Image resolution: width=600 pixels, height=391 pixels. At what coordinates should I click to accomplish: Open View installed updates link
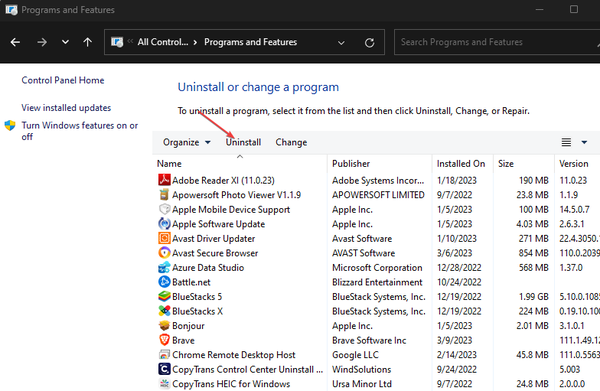pyautogui.click(x=66, y=108)
